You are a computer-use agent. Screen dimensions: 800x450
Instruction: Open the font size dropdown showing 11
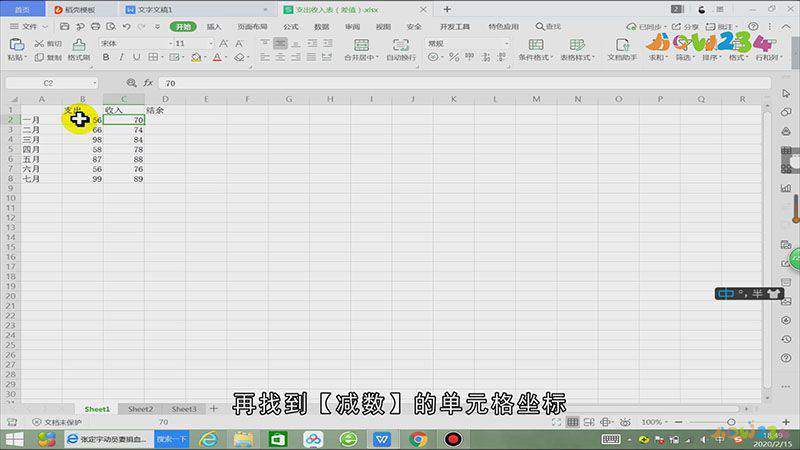coord(211,44)
